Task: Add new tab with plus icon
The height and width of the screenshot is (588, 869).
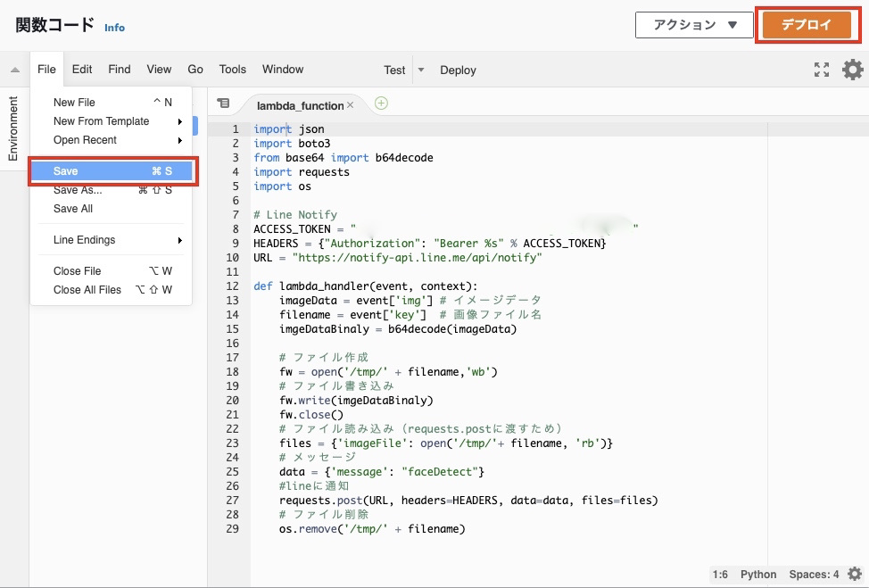Action: coord(381,104)
